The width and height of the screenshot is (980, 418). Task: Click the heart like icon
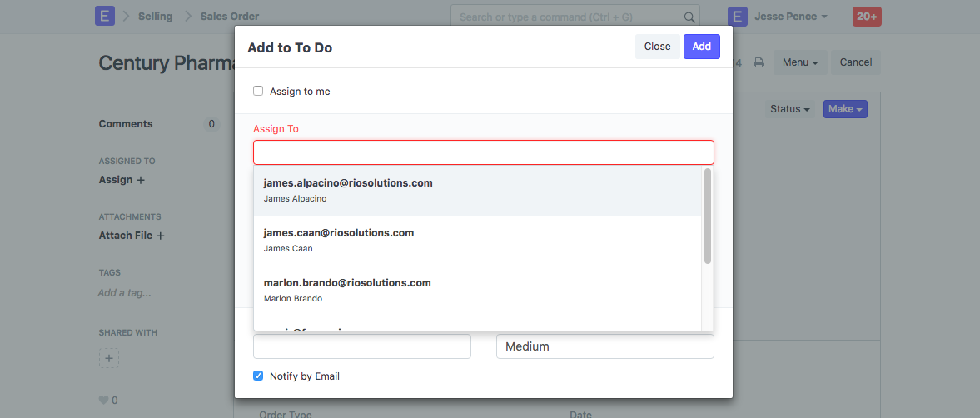coord(104,401)
